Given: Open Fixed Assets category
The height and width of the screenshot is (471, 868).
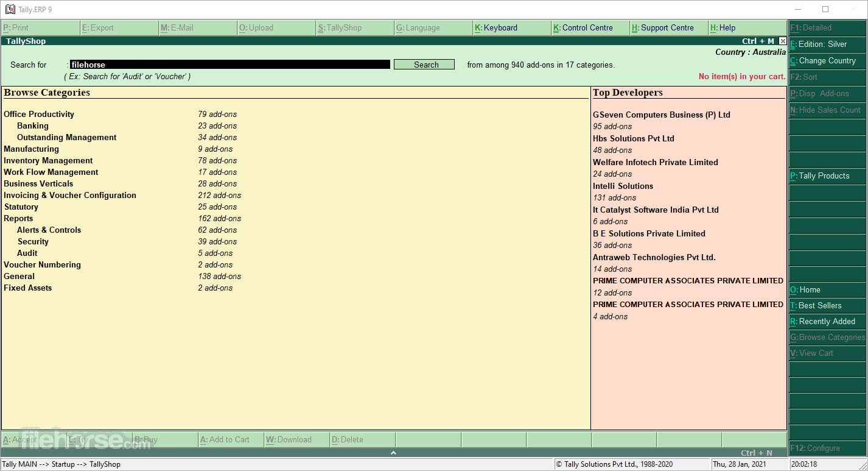Looking at the screenshot, I should tap(28, 288).
